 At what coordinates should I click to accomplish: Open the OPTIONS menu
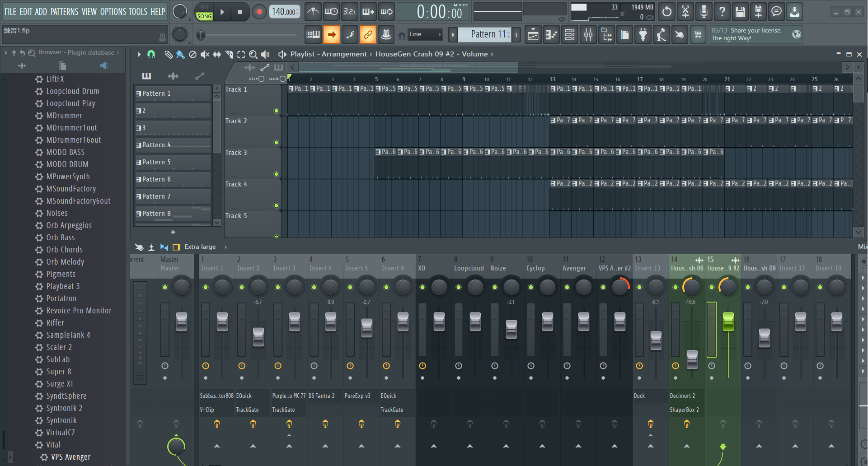[x=113, y=12]
